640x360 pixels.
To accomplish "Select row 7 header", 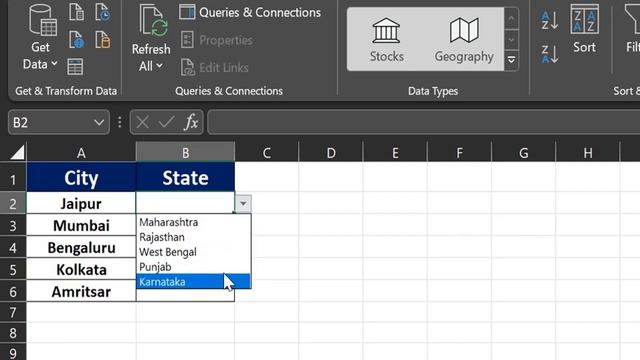I will (x=13, y=312).
